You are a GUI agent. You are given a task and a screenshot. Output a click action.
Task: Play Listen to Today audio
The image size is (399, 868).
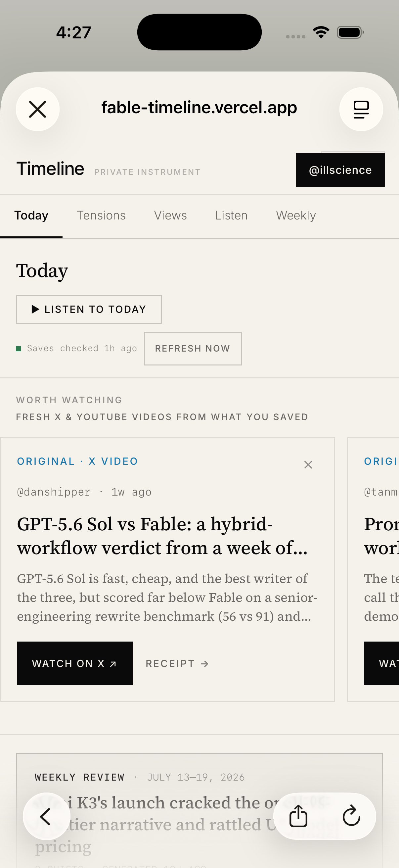point(89,309)
